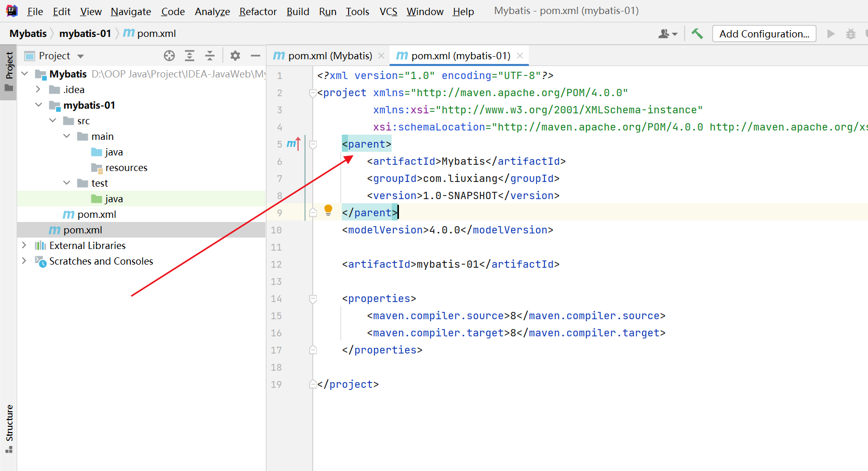Collapse the src folder
The width and height of the screenshot is (868, 471).
coord(52,121)
